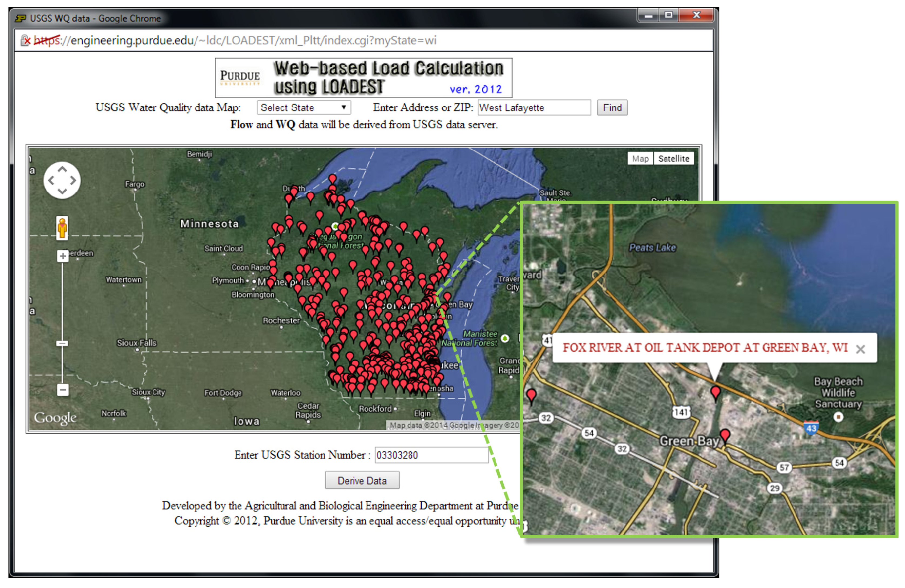
Task: Pan the map up with arrow control
Action: (x=62, y=169)
